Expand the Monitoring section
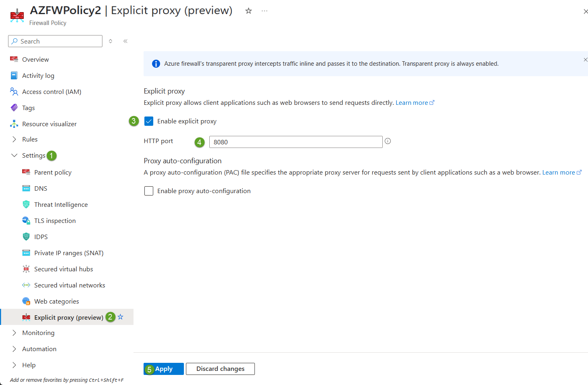 pyautogui.click(x=14, y=333)
